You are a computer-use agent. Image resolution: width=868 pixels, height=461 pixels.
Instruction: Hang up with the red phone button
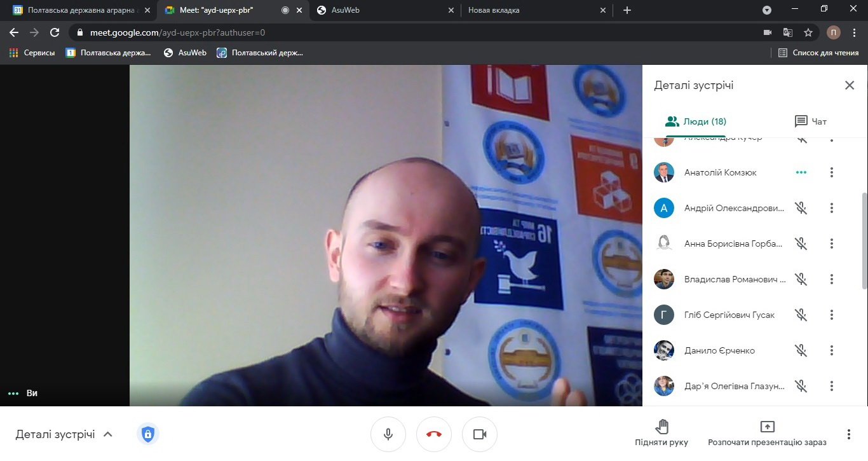(x=434, y=434)
